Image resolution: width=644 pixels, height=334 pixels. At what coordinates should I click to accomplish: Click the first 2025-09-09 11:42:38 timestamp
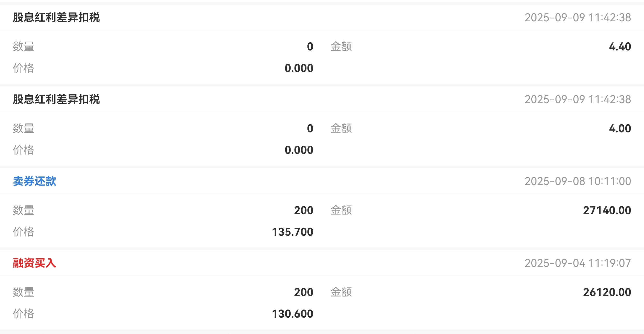[578, 17]
